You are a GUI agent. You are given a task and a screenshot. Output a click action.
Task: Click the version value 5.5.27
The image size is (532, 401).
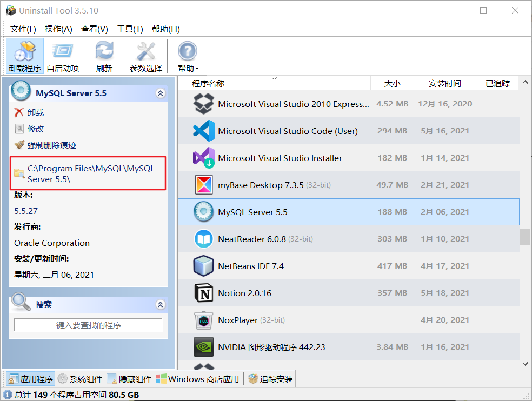coord(26,211)
